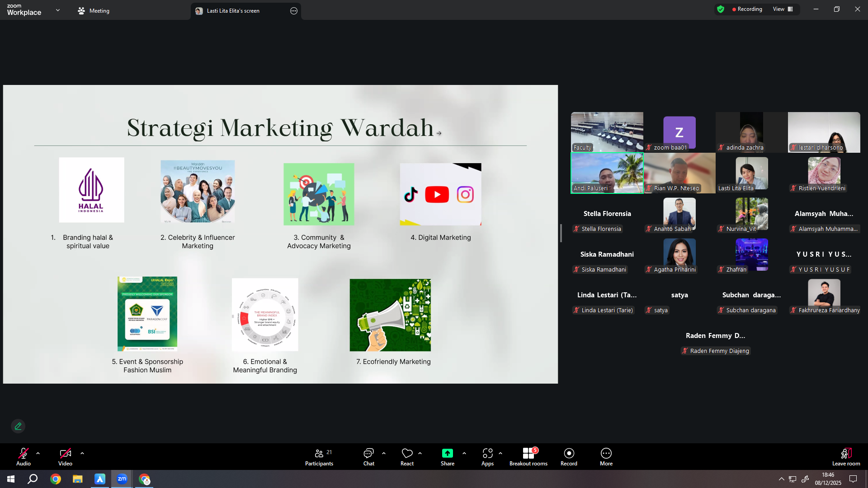Select Raden Femmy Diajeng's participant tile
Viewport: 868px width, 488px height.
tap(716, 336)
